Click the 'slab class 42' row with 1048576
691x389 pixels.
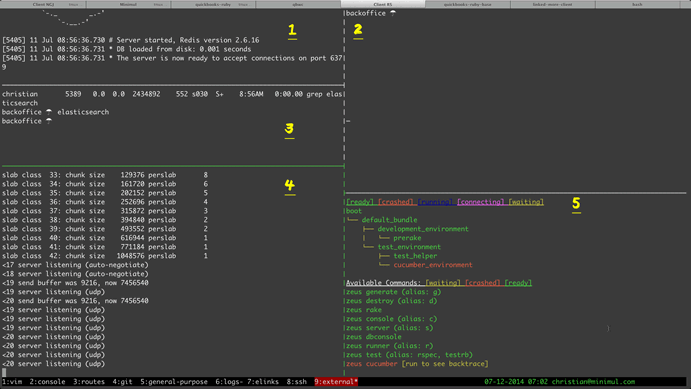[105, 256]
